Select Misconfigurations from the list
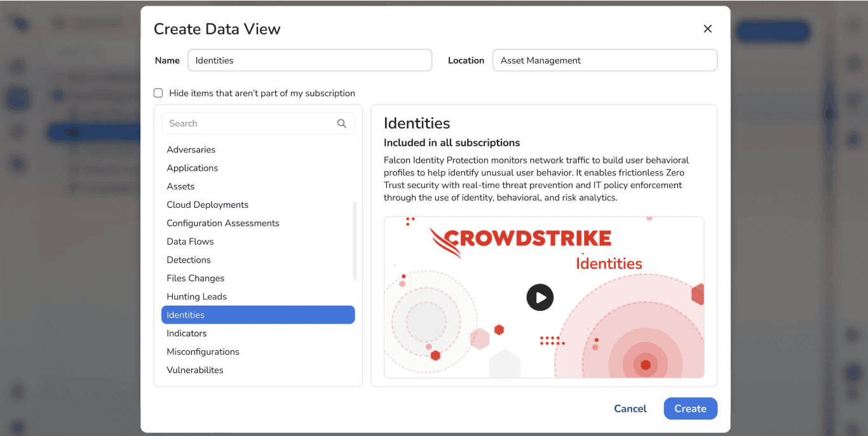Image resolution: width=868 pixels, height=436 pixels. [258, 352]
